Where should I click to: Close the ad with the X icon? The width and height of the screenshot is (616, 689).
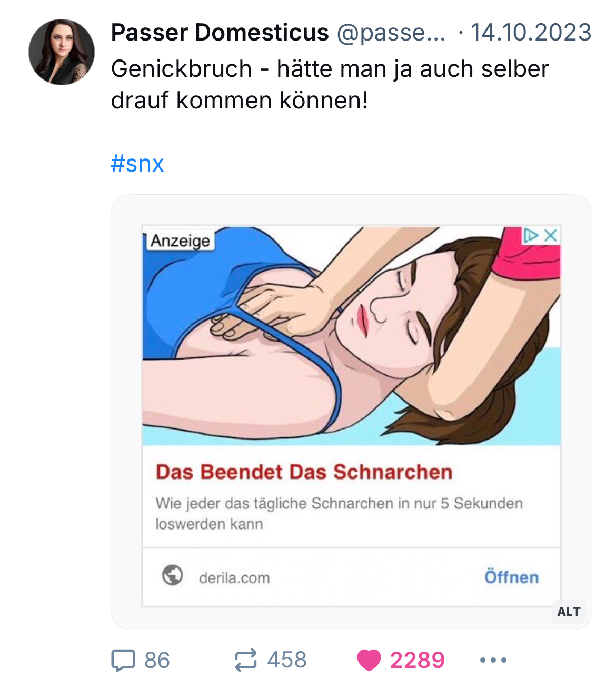(x=551, y=235)
